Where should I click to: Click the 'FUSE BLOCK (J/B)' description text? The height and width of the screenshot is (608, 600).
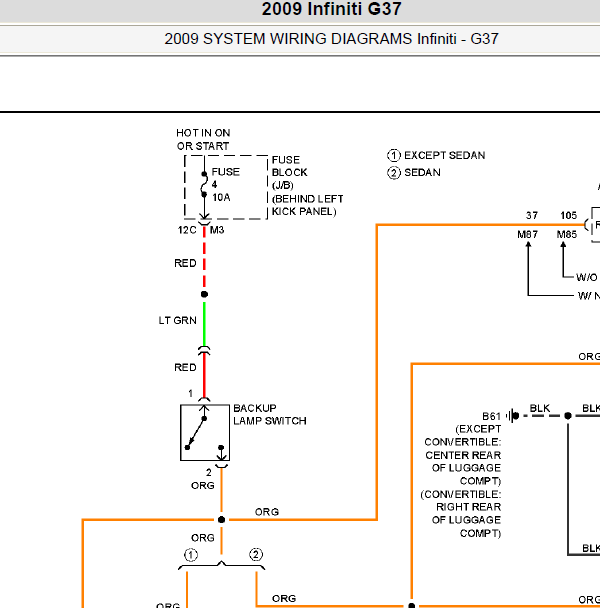point(307,186)
